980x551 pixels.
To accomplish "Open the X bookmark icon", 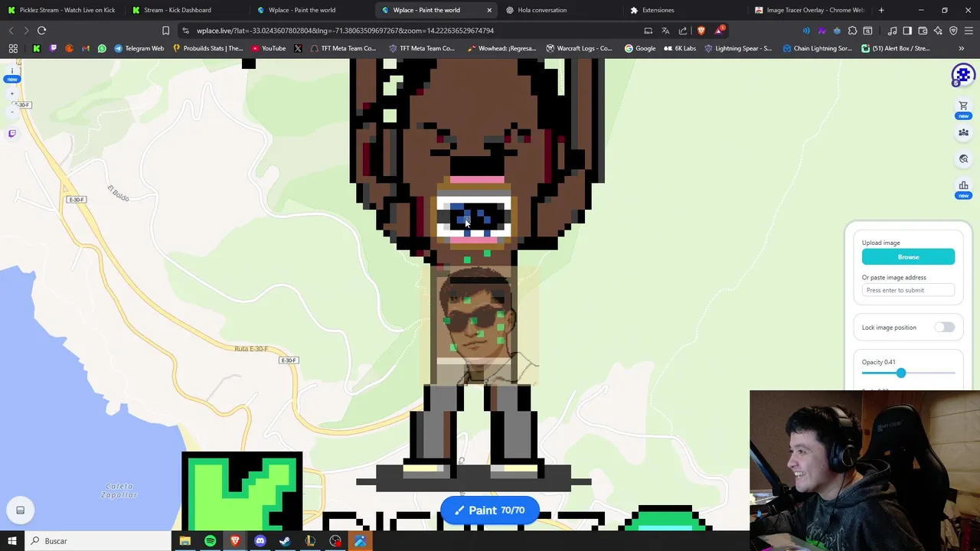I will [298, 48].
